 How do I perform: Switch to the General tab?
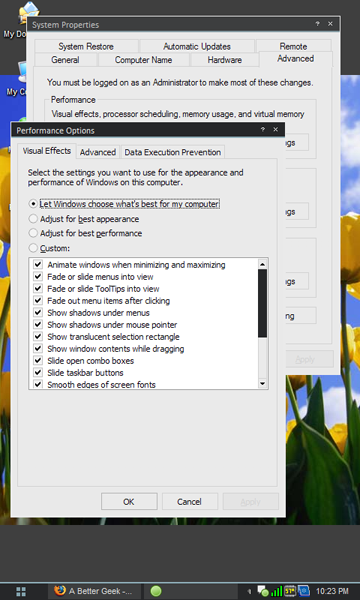(65, 60)
